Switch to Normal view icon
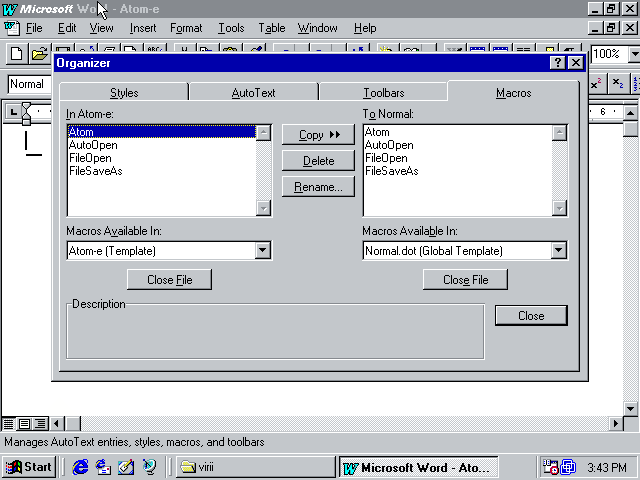The image size is (640, 480). (8, 424)
